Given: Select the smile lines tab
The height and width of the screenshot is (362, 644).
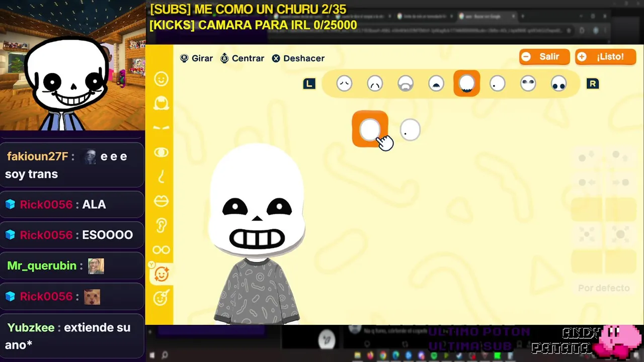Looking at the screenshot, I should pos(375,83).
